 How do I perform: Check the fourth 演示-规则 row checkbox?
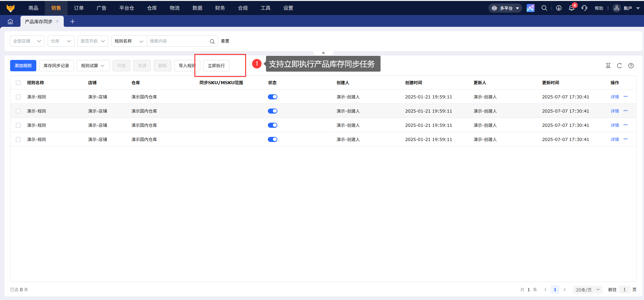point(18,139)
